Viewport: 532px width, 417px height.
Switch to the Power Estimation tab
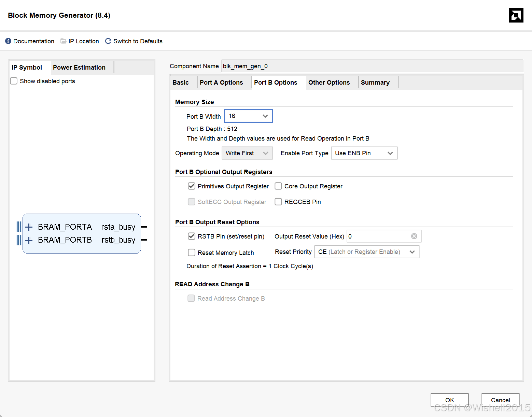click(79, 68)
